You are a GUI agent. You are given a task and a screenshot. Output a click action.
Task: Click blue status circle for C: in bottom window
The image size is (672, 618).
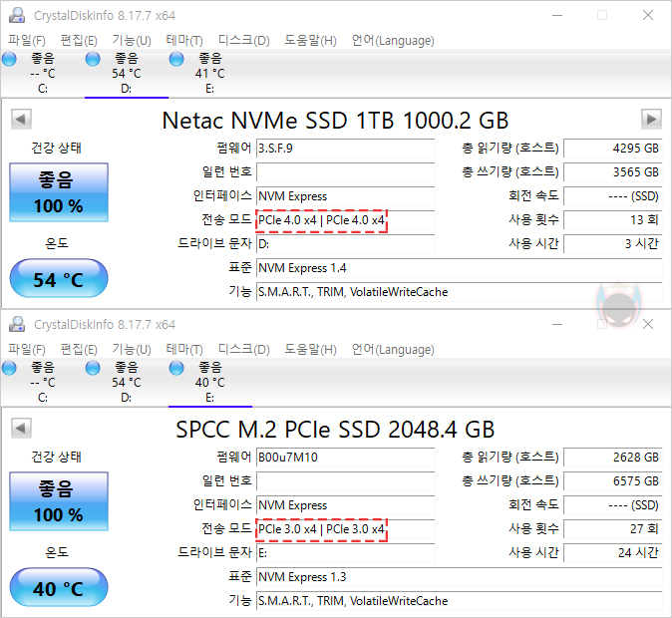pos(9,368)
